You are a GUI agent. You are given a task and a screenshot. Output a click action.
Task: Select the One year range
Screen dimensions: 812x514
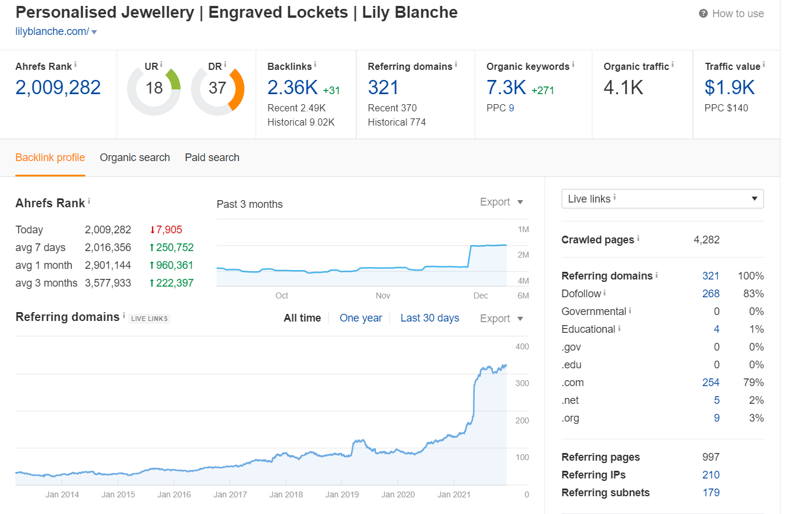click(x=361, y=318)
